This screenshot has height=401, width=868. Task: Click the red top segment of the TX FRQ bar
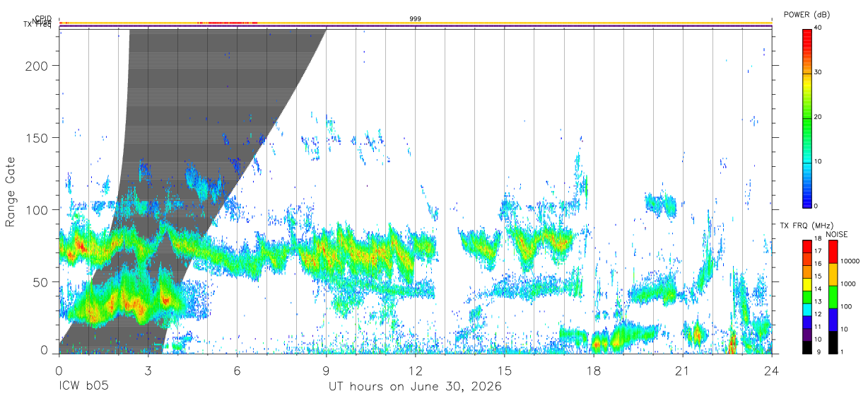(x=808, y=246)
